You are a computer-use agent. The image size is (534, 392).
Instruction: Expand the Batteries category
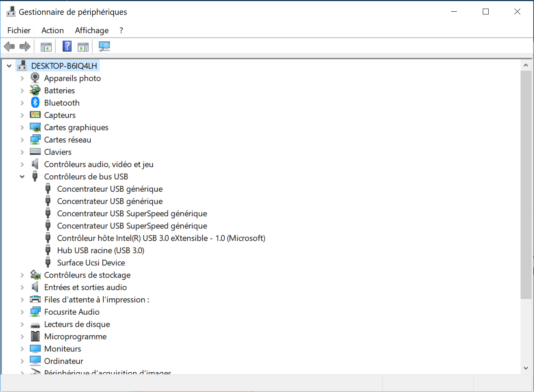tap(22, 91)
